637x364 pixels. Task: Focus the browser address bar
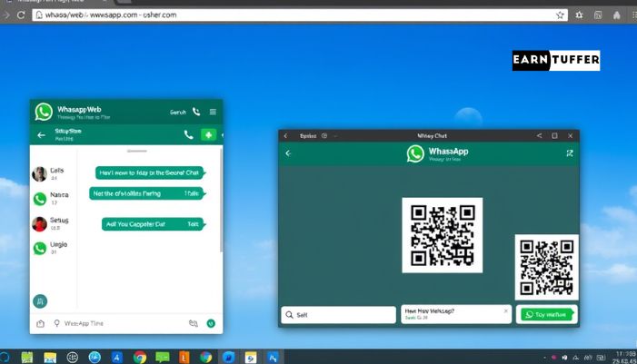300,15
